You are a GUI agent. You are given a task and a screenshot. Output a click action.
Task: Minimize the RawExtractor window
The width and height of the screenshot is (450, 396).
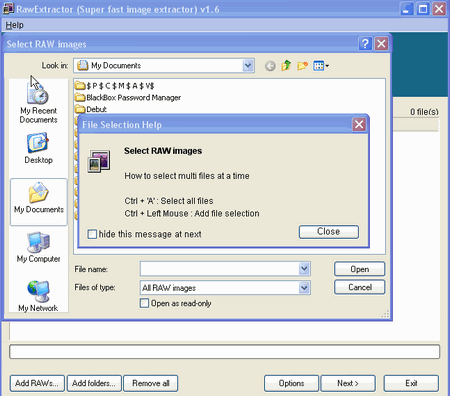coord(407,9)
